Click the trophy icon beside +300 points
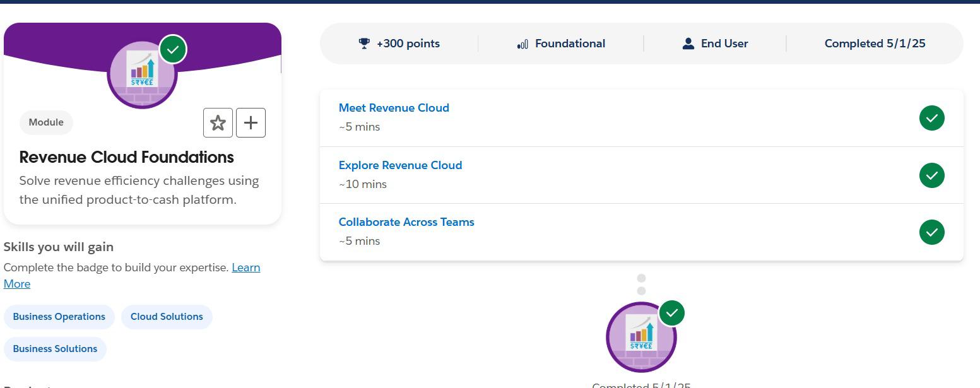Image resolution: width=980 pixels, height=388 pixels. click(364, 44)
